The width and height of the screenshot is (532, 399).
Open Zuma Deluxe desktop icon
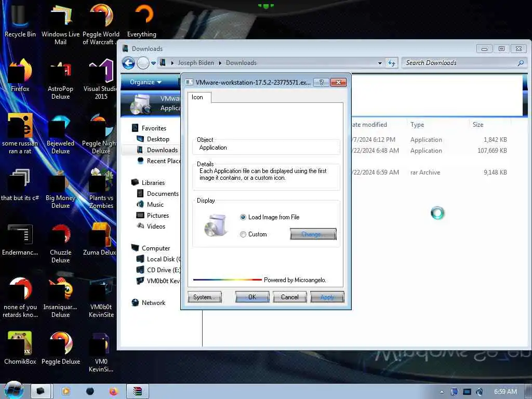[x=100, y=239]
